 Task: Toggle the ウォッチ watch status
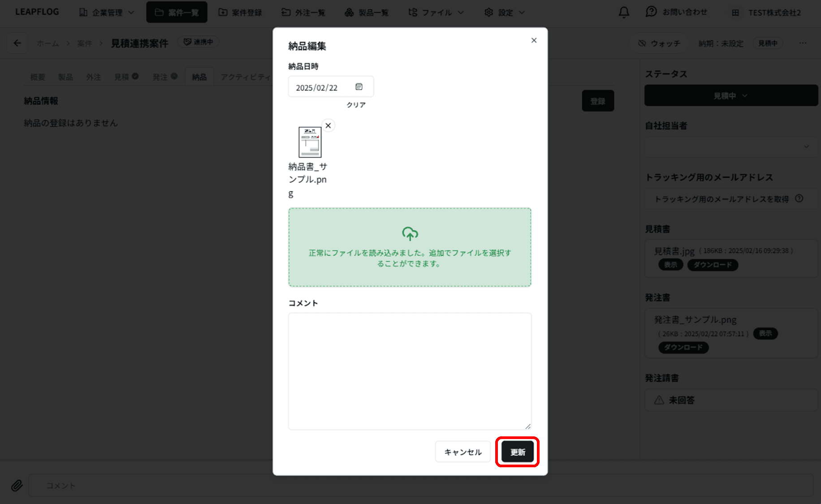point(659,43)
